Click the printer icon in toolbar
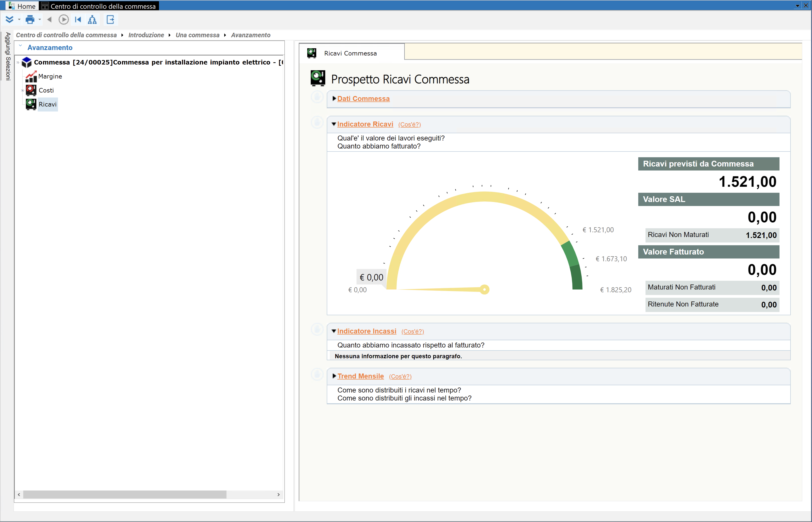The height and width of the screenshot is (522, 812). pos(30,20)
